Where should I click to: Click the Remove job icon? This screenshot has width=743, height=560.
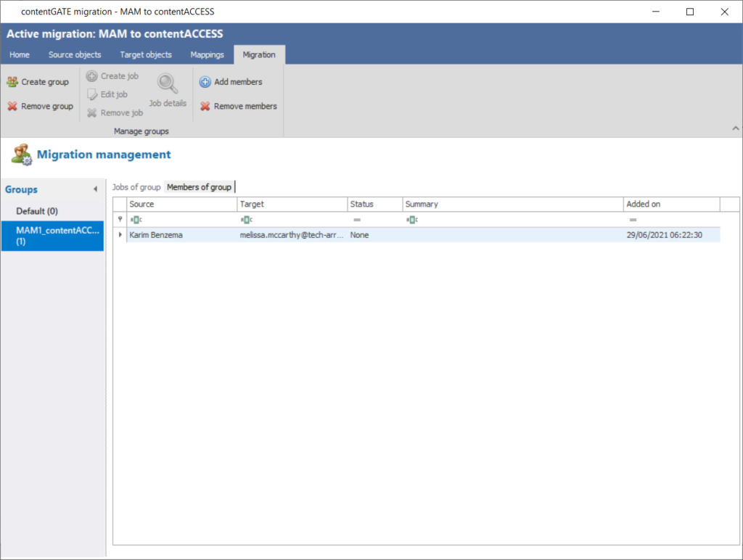pos(92,112)
